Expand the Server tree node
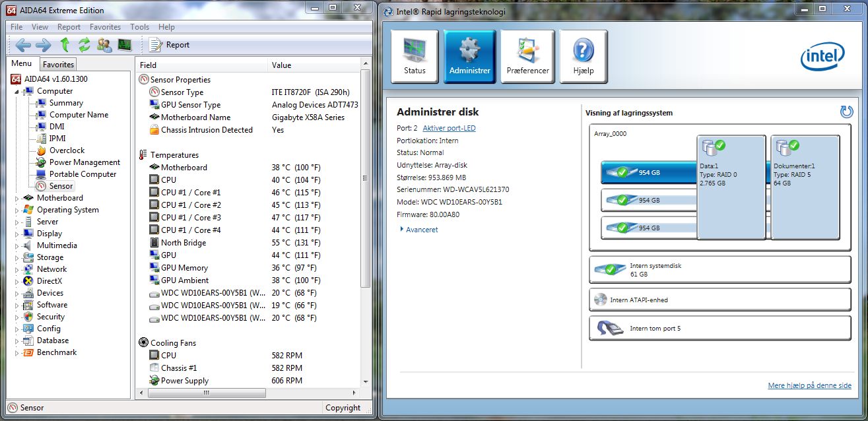This screenshot has width=868, height=421. (17, 222)
